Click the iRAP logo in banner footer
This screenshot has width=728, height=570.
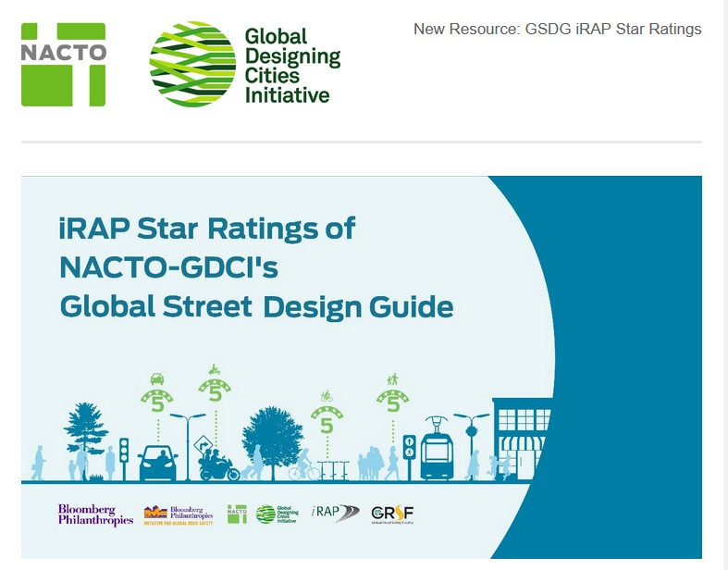click(336, 513)
